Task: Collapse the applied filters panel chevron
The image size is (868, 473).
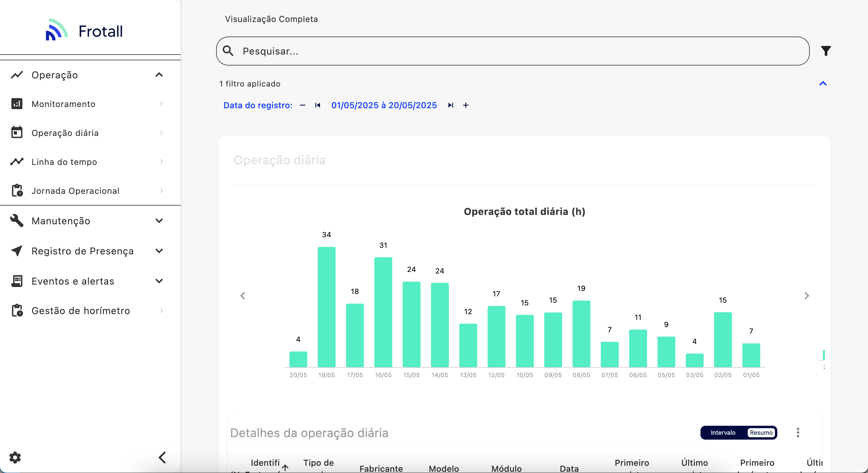Action: coord(823,84)
